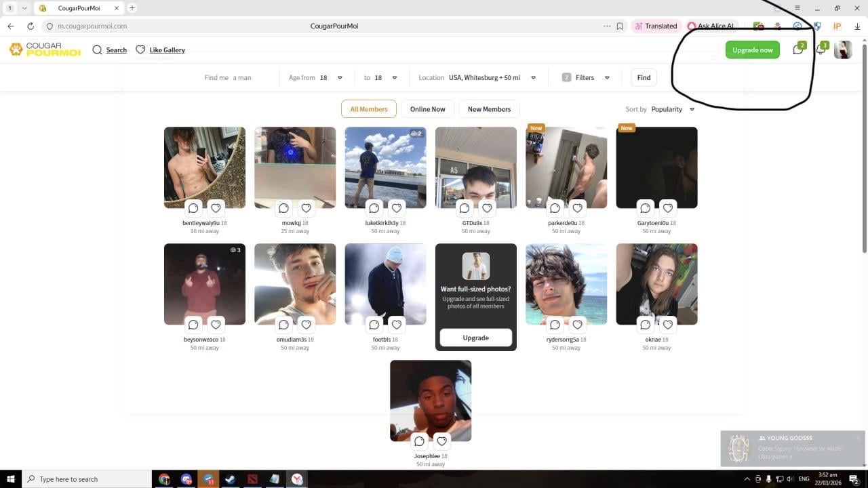Reload the page with the browser refresh icon
Image resolution: width=868 pixels, height=488 pixels.
[31, 26]
